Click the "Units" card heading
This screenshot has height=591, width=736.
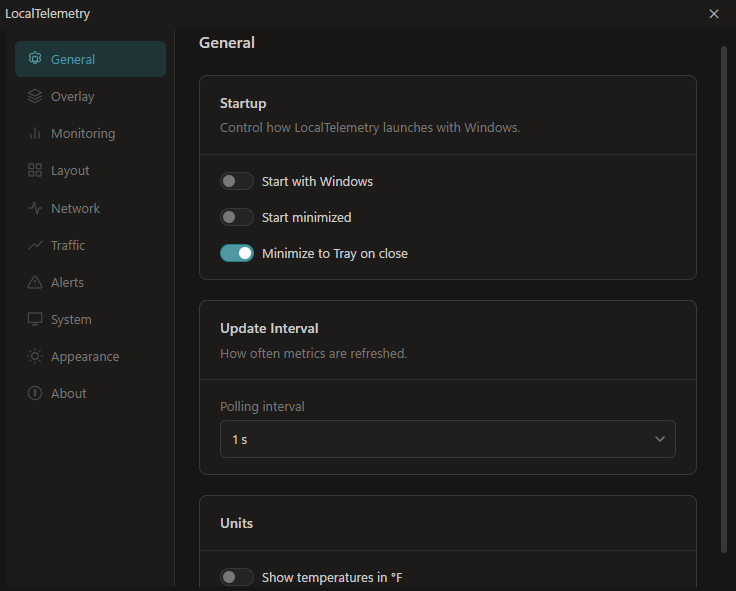pos(237,523)
